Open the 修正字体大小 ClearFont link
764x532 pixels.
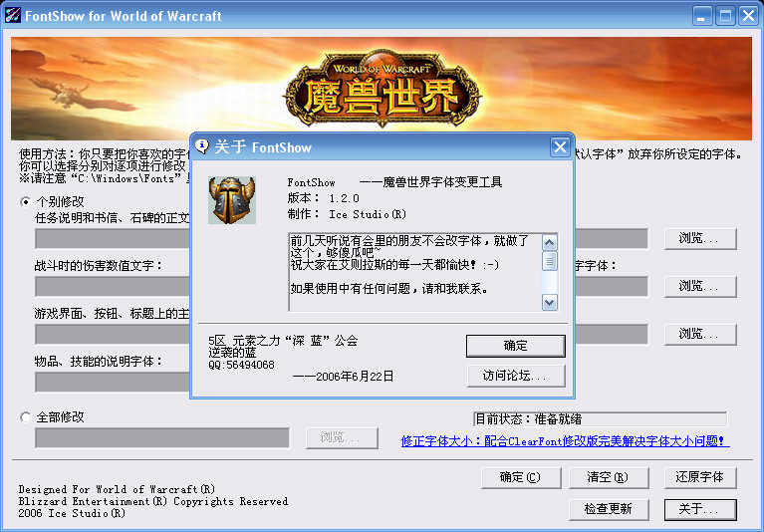[565, 441]
